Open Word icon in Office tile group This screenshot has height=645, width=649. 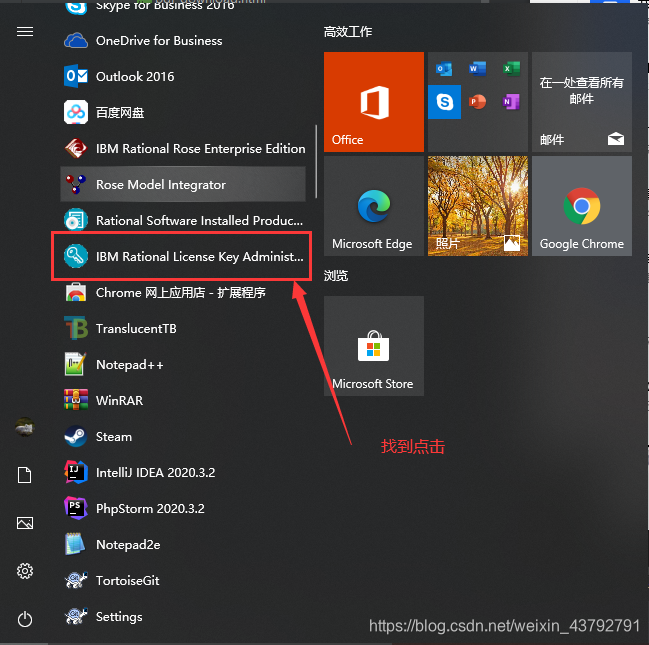click(x=477, y=68)
